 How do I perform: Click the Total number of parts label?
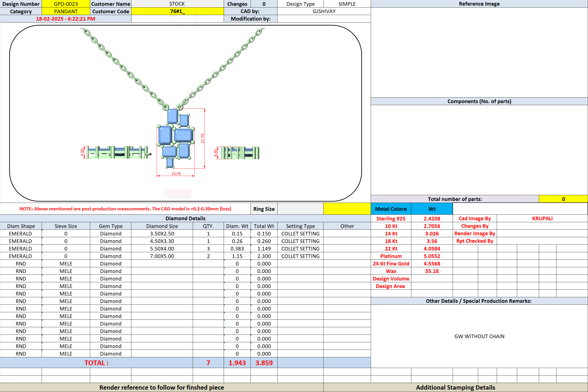(x=455, y=199)
